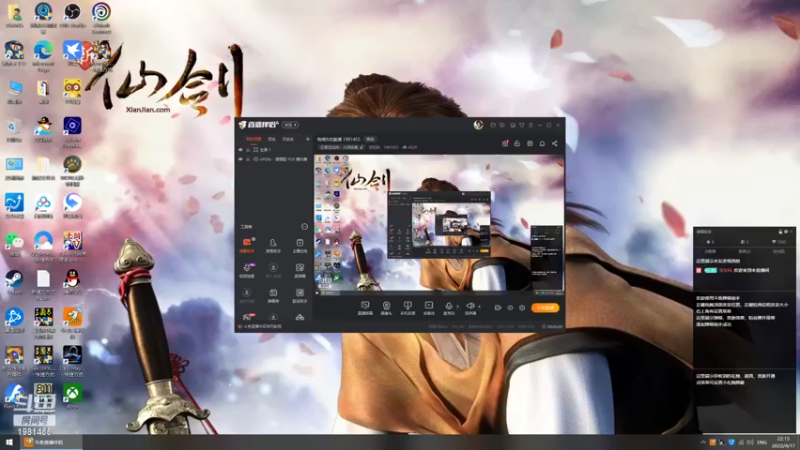Open settings gear beside the start button

522,308
